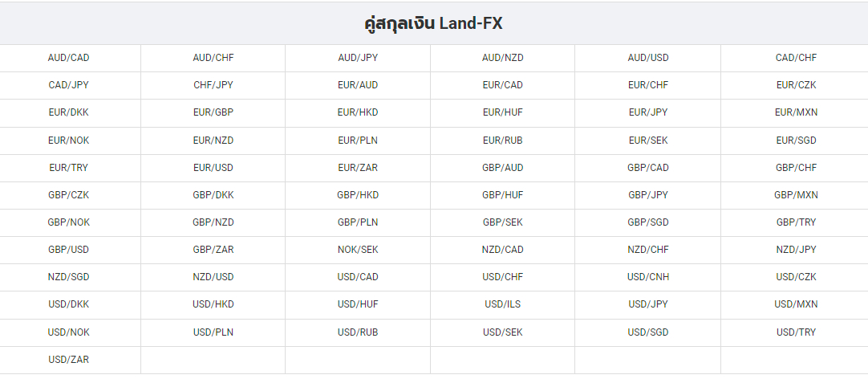Select the EUR/RUB pair cell
868x379 pixels.
tap(503, 141)
